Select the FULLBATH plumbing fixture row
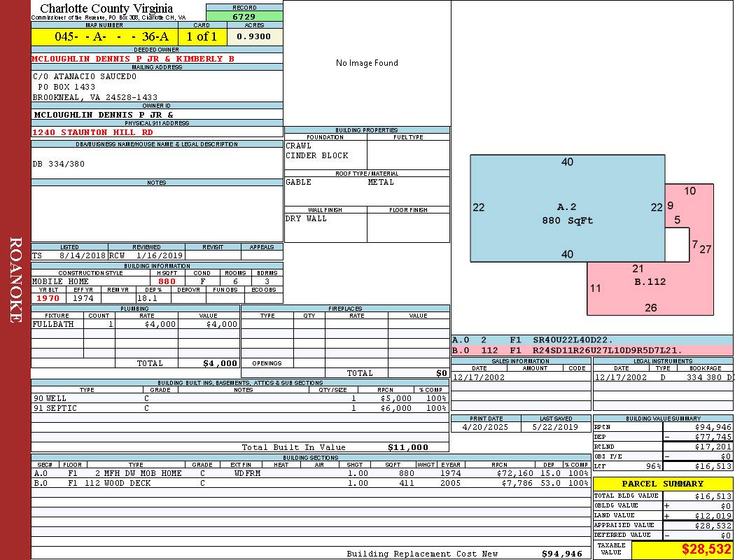Screen dimensions: 735x560 point(135,324)
